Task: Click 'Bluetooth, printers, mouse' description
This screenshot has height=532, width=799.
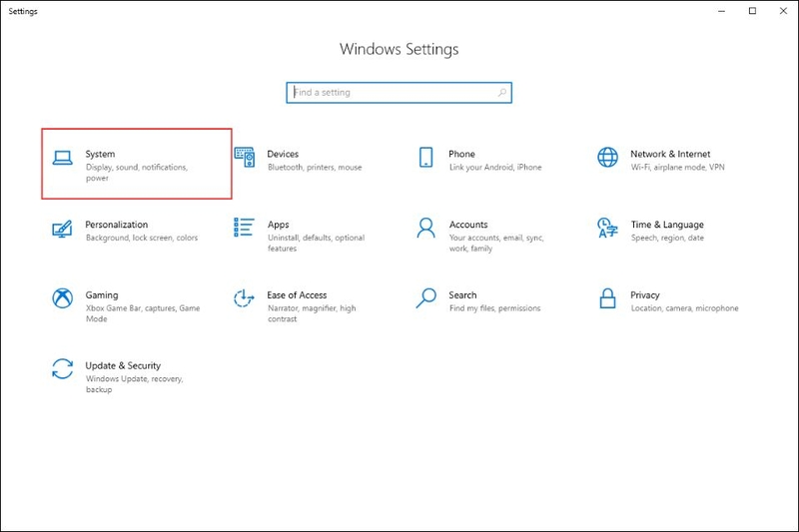Action: (x=315, y=168)
